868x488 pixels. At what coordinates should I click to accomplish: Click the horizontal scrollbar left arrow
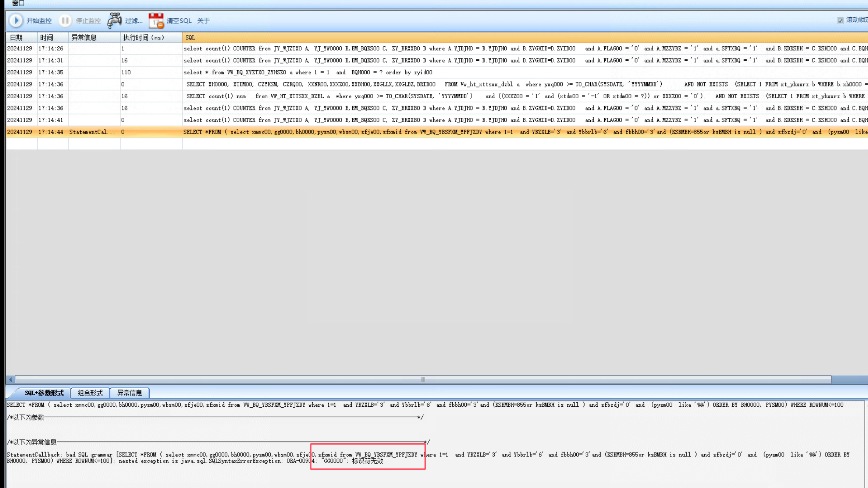tap(10, 379)
